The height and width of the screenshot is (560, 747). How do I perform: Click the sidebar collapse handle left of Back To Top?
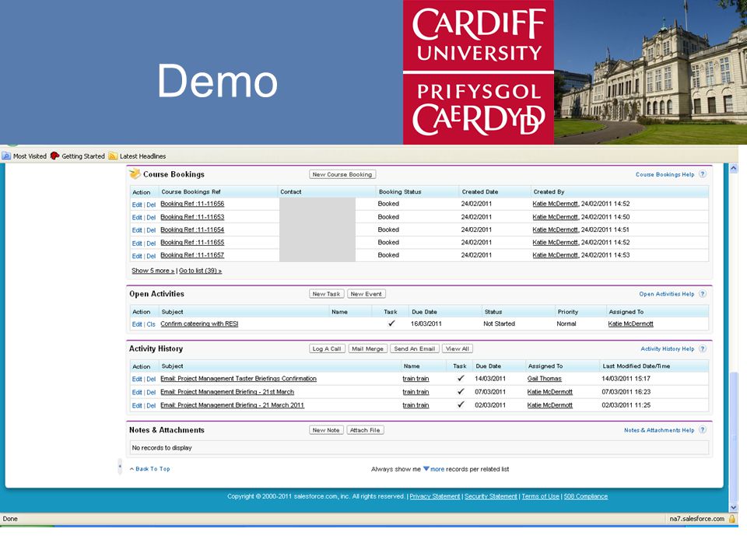(x=120, y=467)
